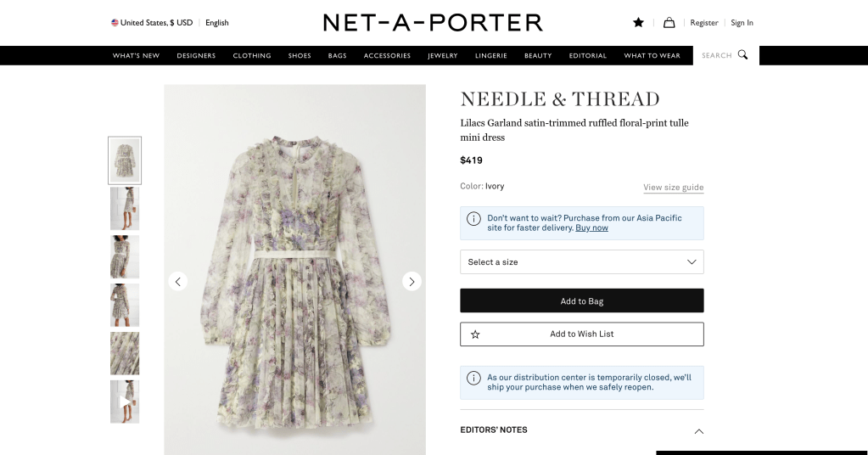Click the search magnifier icon
The width and height of the screenshot is (868, 455).
[x=742, y=55]
